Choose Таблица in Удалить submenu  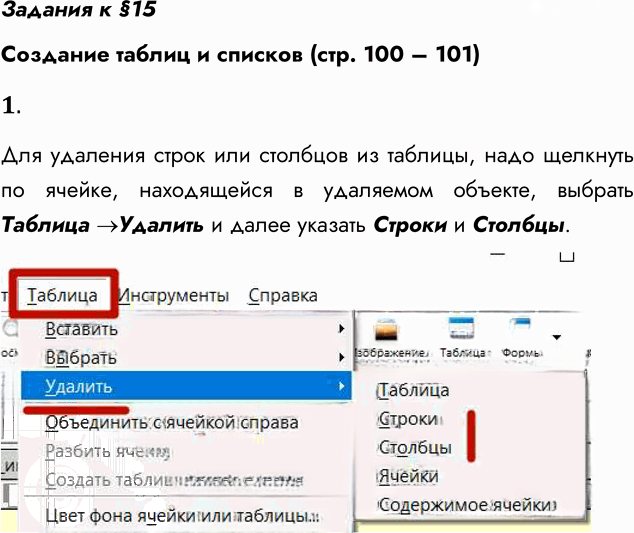413,390
